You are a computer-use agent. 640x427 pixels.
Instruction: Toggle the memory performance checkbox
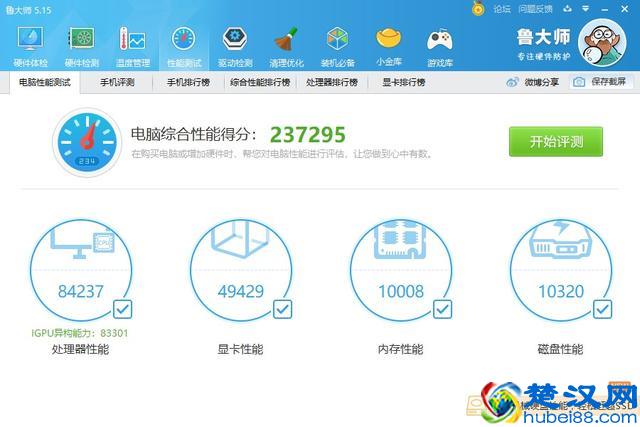coord(442,309)
